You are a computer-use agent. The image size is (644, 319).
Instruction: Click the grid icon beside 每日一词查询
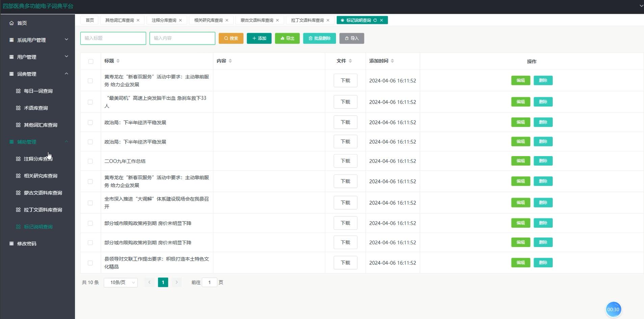point(18,91)
